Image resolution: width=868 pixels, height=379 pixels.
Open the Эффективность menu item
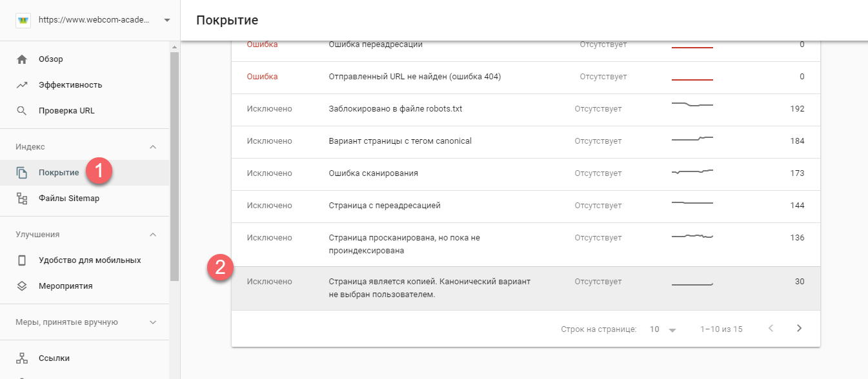click(70, 85)
